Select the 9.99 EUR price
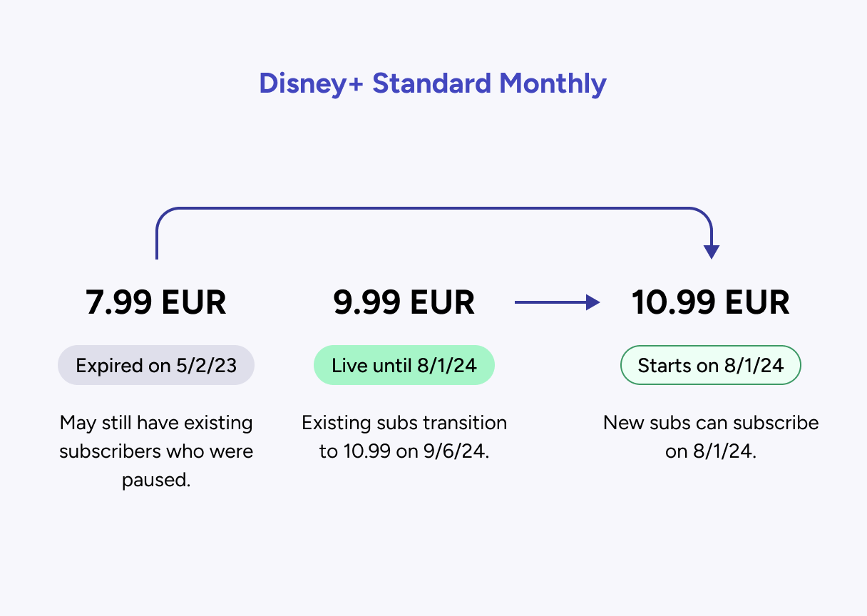Viewport: 867px width, 616px height. tap(404, 303)
